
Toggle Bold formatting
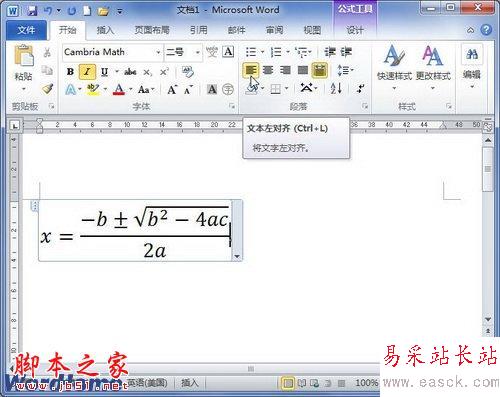pyautogui.click(x=70, y=71)
